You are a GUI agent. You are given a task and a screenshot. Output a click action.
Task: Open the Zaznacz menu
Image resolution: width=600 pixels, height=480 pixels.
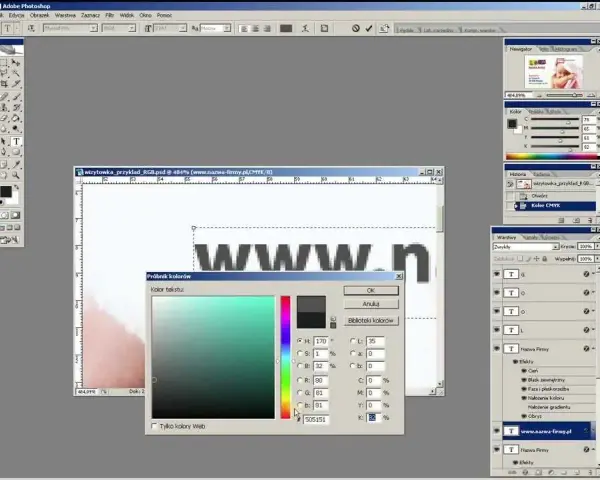[90, 15]
